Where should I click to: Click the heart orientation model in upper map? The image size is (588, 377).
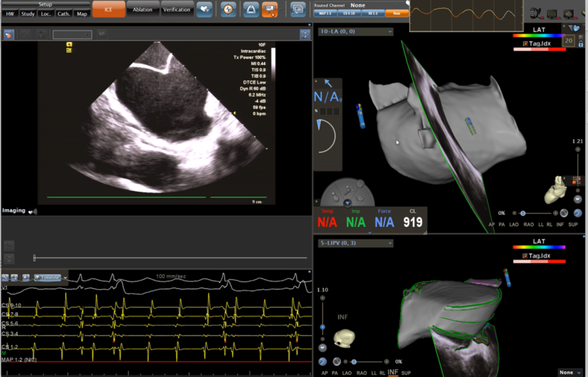[555, 190]
